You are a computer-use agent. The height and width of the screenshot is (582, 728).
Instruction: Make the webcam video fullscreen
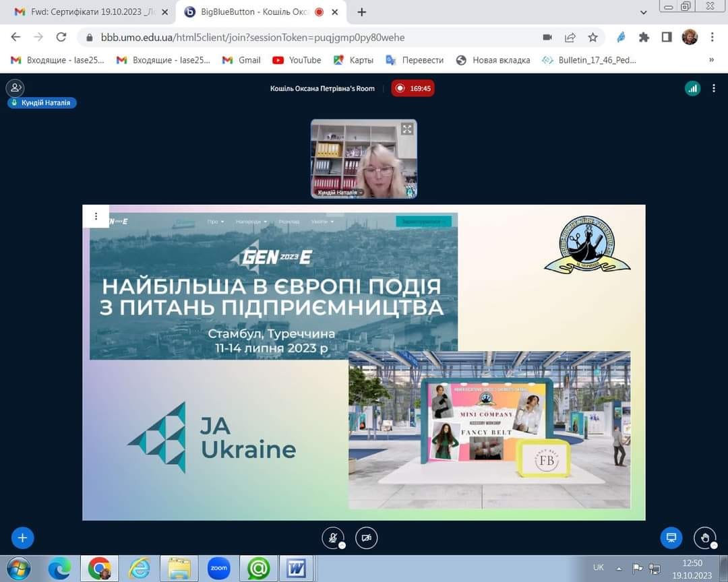tap(407, 129)
